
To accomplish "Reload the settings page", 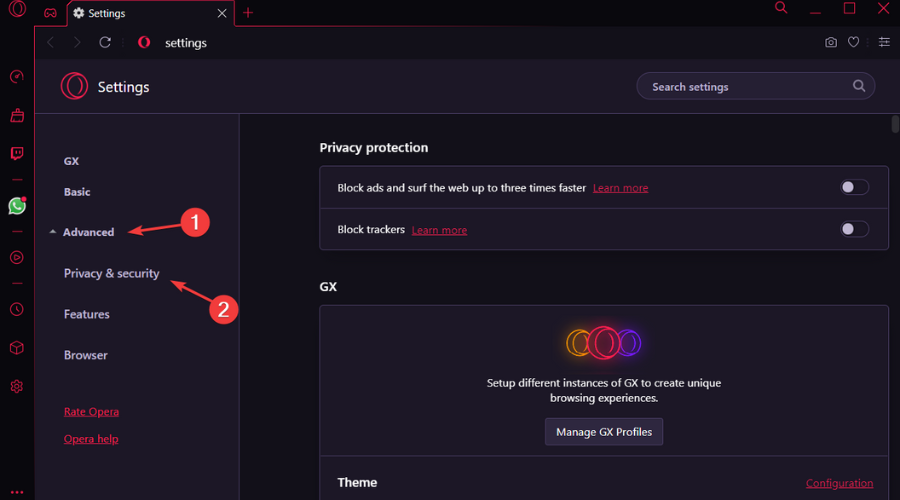I will [x=105, y=43].
